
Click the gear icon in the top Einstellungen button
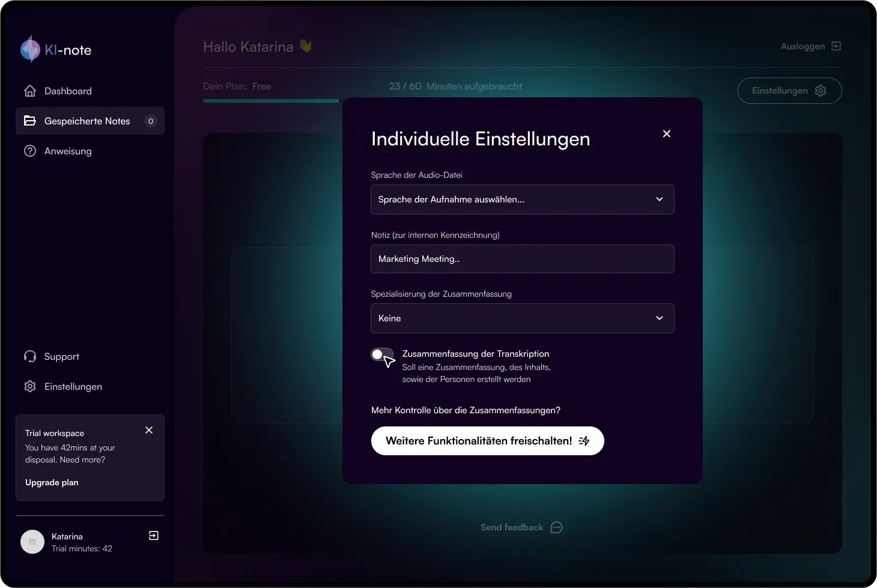821,91
